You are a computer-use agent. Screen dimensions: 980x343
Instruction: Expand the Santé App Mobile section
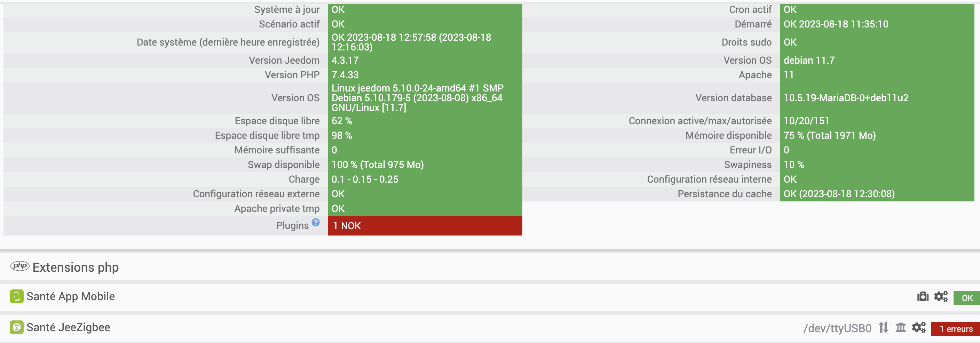pyautogui.click(x=70, y=296)
